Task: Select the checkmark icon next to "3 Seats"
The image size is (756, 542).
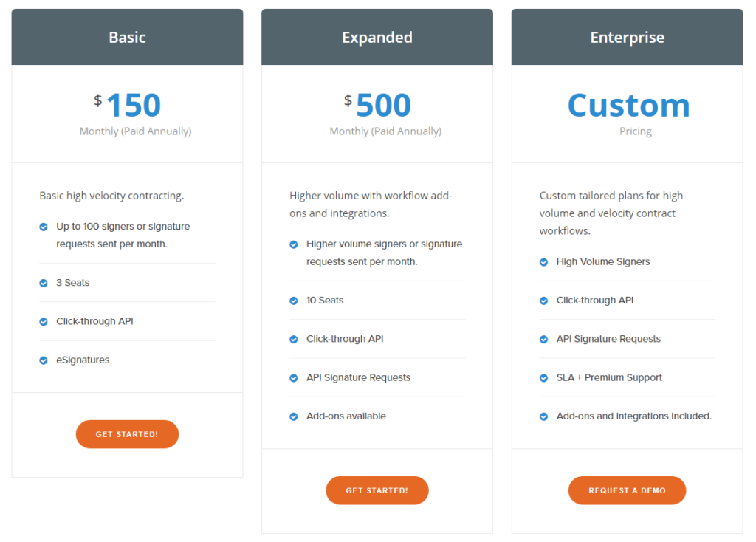Action: (43, 282)
